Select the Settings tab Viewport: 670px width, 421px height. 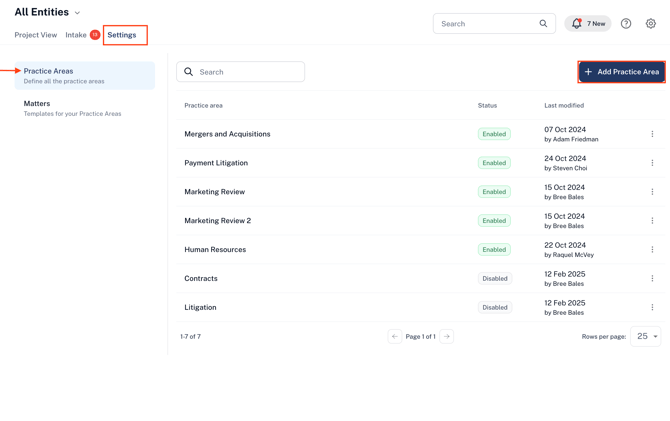click(122, 35)
